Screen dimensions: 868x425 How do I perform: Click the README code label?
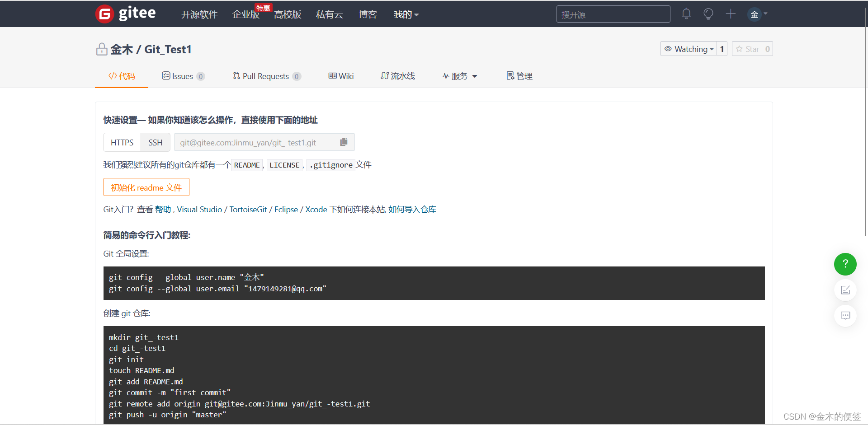[x=247, y=165]
